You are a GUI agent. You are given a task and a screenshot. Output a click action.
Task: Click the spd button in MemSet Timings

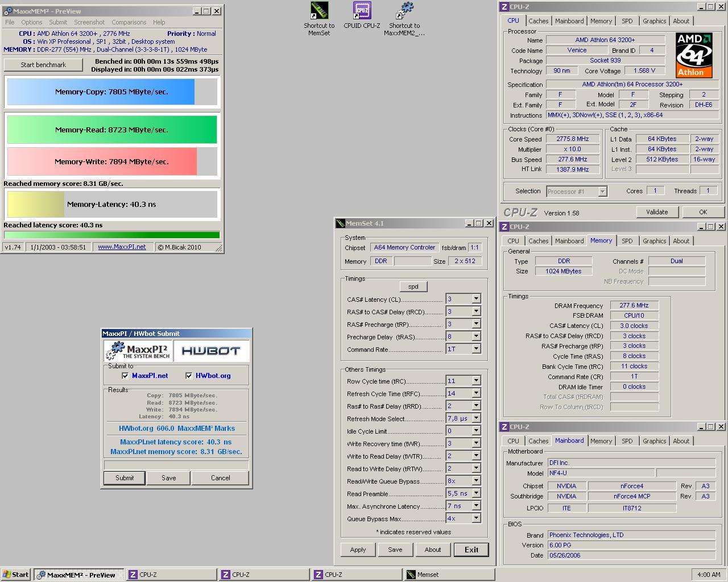pyautogui.click(x=413, y=286)
